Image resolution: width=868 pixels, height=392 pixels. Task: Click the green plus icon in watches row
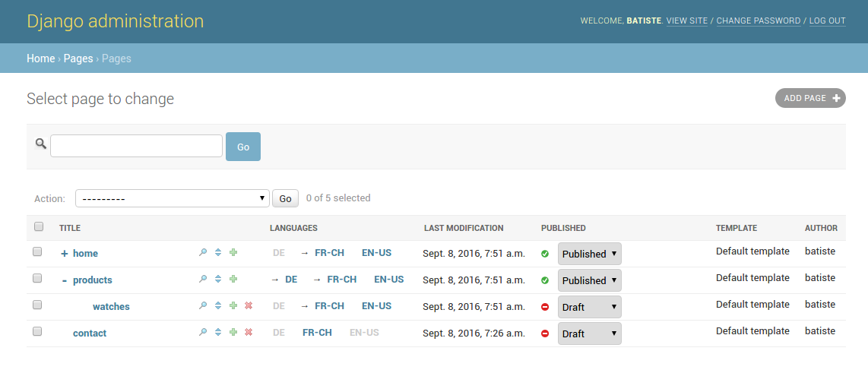tap(233, 305)
